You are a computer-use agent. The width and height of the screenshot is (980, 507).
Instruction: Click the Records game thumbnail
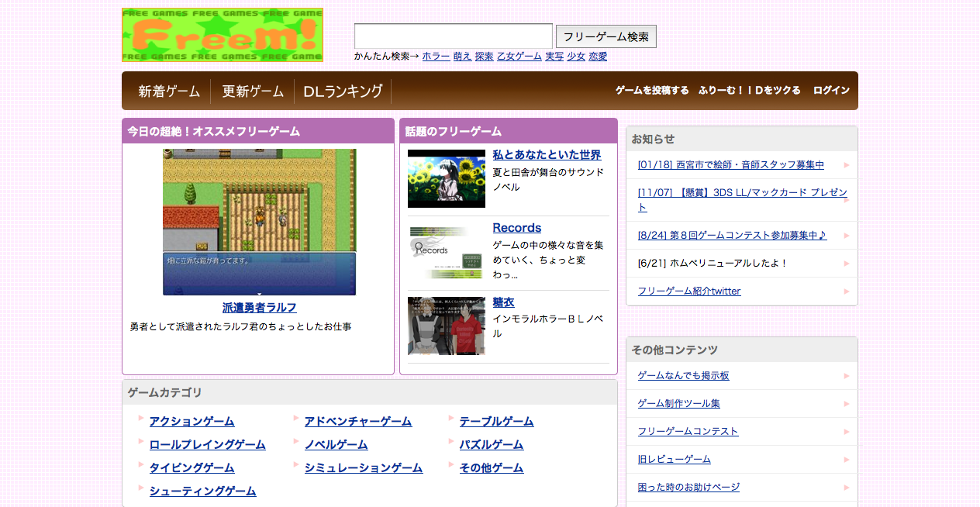point(447,253)
